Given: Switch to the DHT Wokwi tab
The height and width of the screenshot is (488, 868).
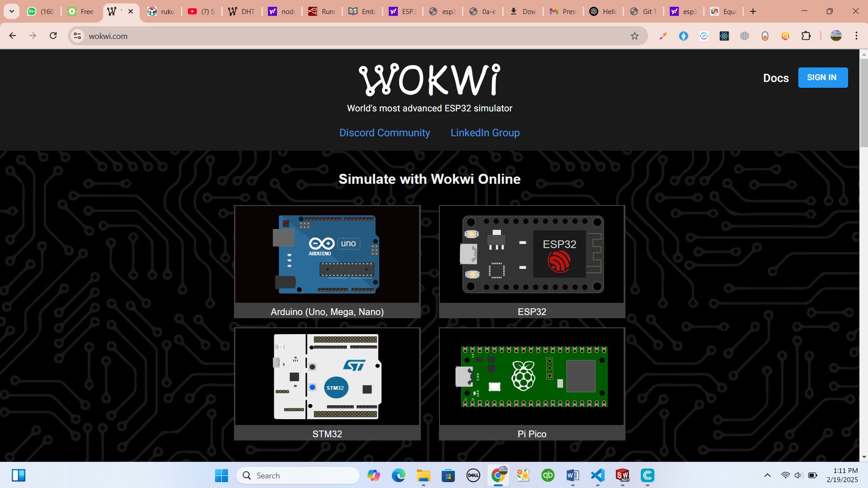Looking at the screenshot, I should pyautogui.click(x=242, y=11).
